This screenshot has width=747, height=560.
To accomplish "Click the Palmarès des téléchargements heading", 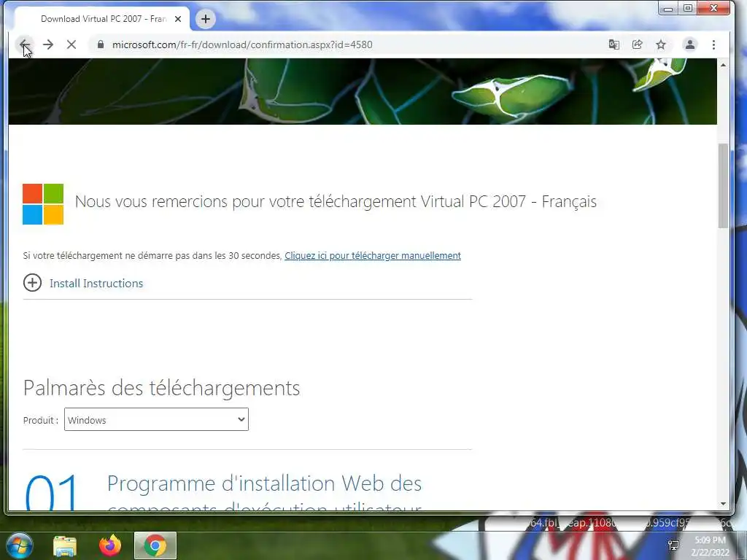I will point(161,388).
